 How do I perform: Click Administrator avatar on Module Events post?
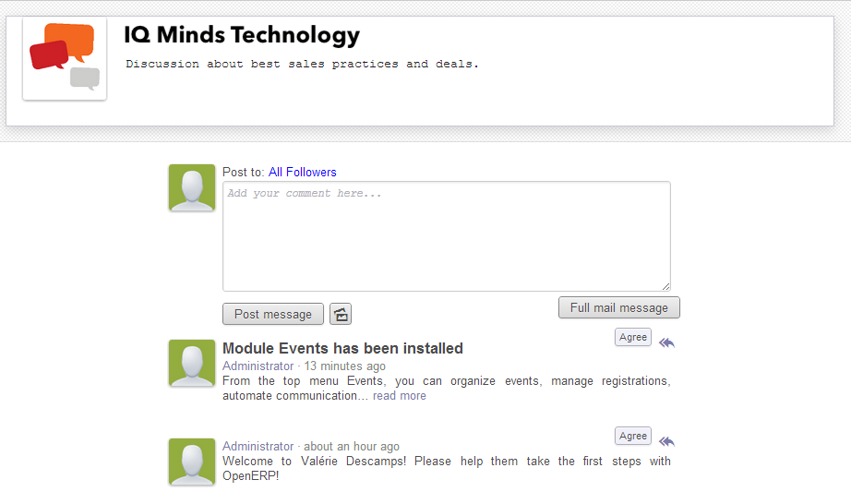pos(192,363)
